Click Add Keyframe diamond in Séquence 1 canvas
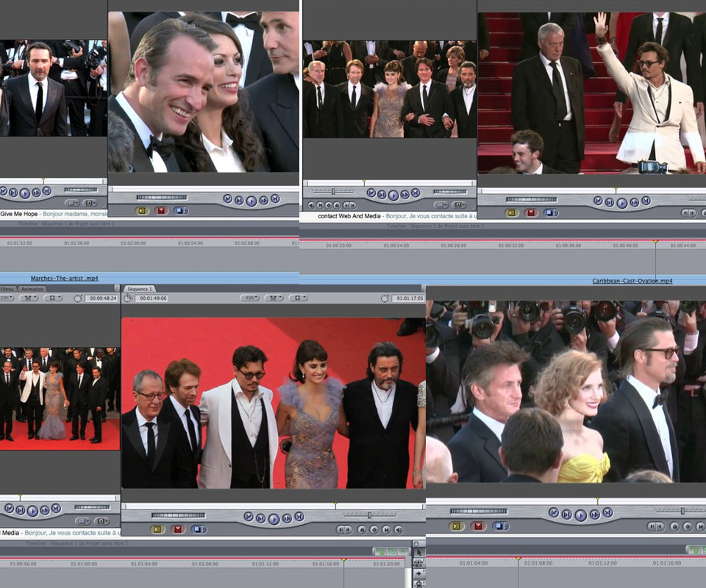 [x=374, y=529]
